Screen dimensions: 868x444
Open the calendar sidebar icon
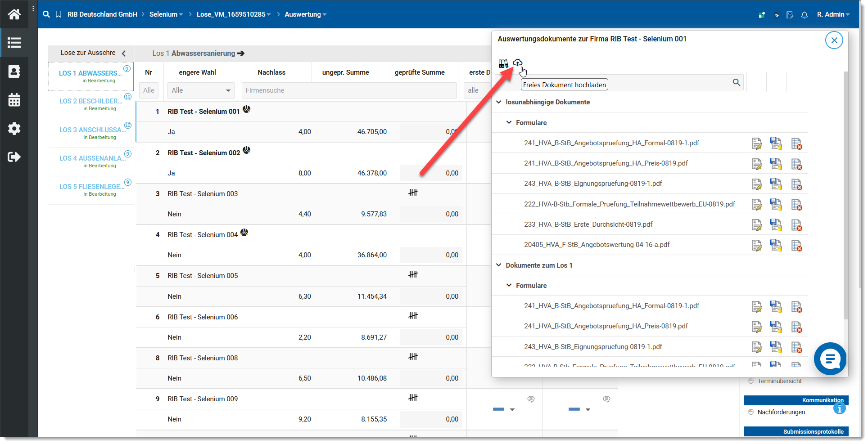[14, 100]
